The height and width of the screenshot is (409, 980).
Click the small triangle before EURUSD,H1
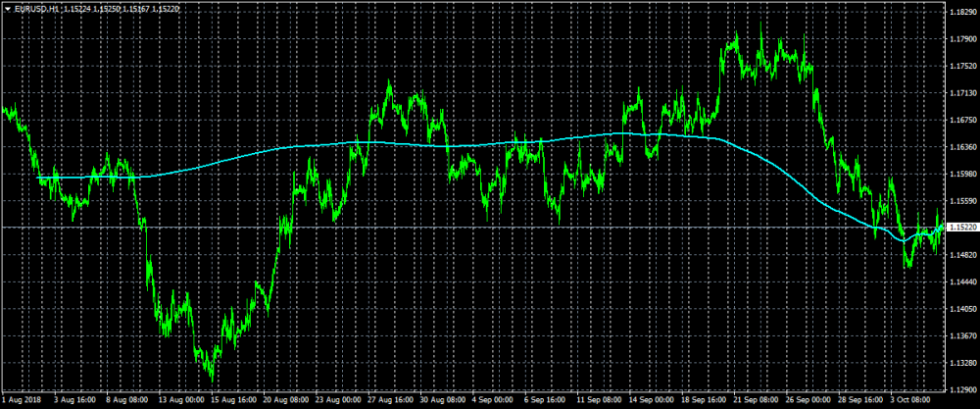coord(8,10)
